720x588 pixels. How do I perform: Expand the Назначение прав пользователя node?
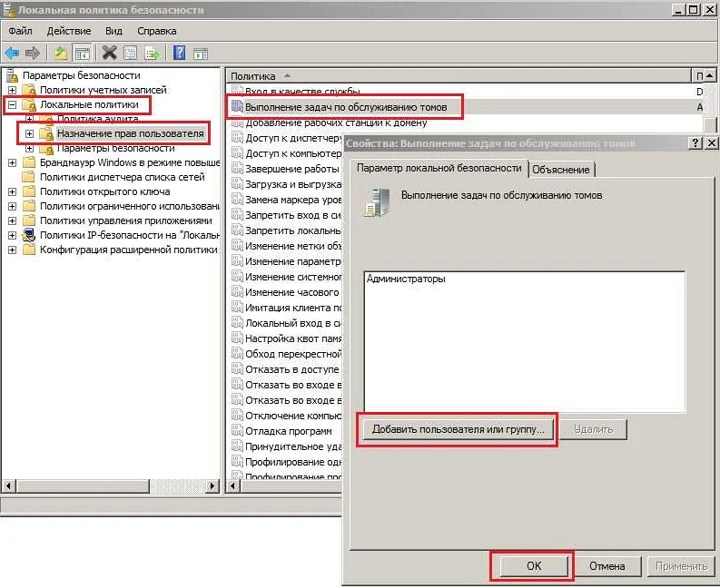29,133
